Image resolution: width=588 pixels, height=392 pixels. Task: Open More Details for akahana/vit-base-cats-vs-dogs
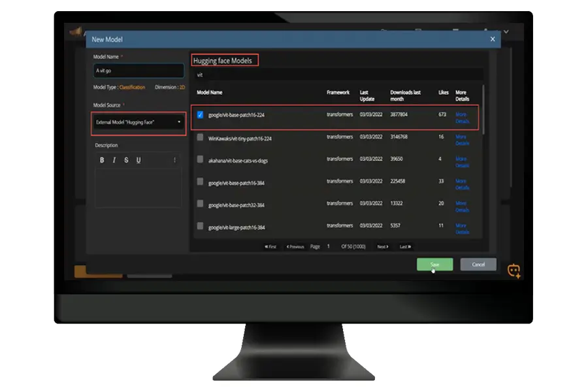[462, 162]
